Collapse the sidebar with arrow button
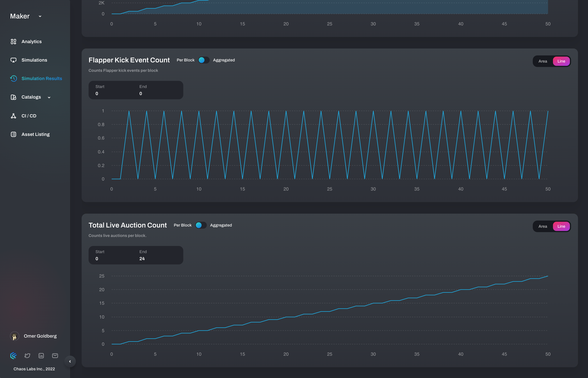The image size is (588, 378). [x=70, y=361]
